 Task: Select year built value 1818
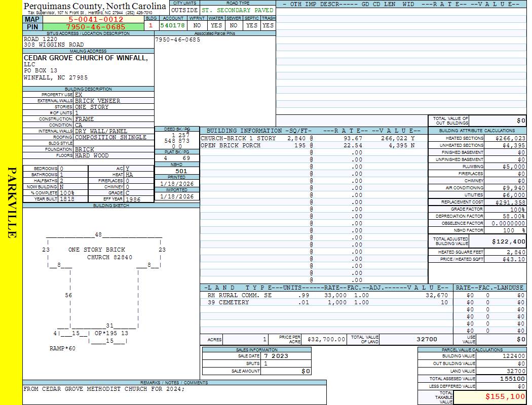pyautogui.click(x=67, y=199)
